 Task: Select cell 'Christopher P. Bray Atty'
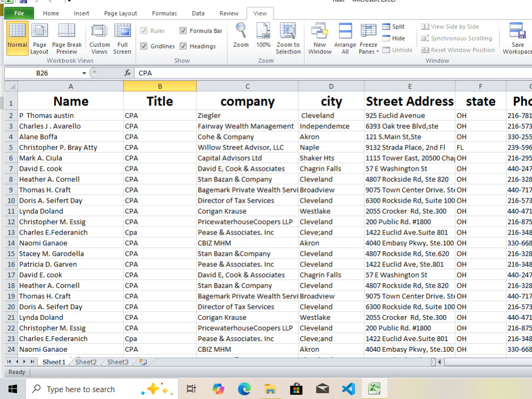[x=71, y=147]
